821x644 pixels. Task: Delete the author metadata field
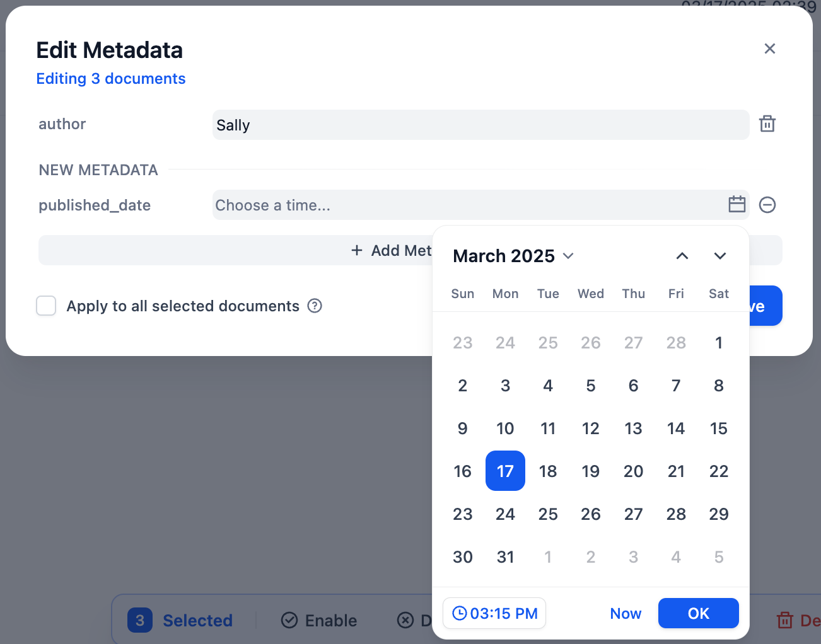coord(767,124)
